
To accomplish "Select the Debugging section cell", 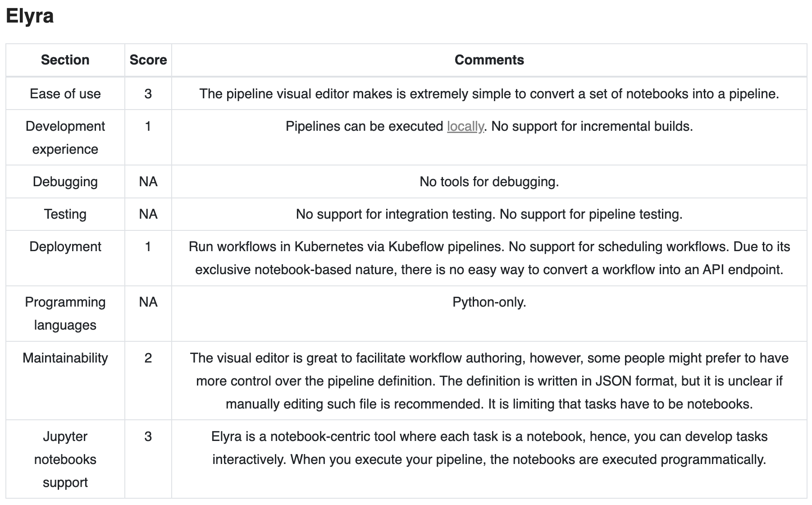I will click(65, 182).
